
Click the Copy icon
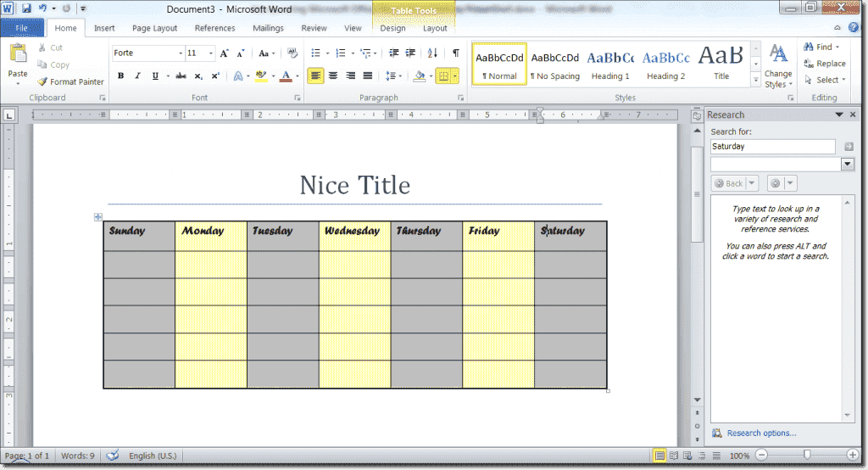(42, 64)
